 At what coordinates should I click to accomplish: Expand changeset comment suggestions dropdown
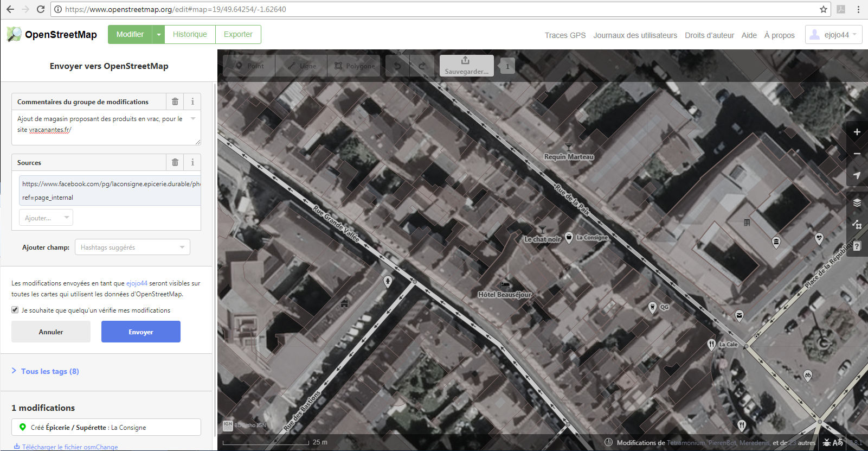[x=193, y=118]
